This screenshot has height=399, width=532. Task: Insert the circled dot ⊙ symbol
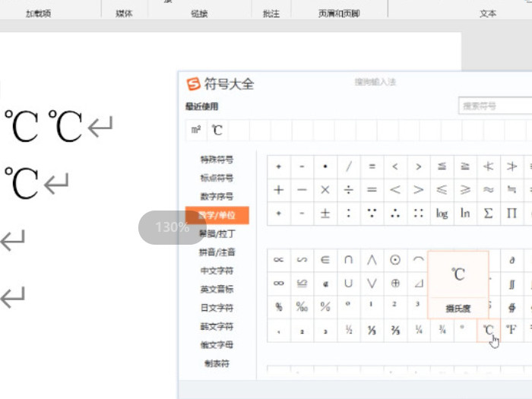click(x=395, y=260)
